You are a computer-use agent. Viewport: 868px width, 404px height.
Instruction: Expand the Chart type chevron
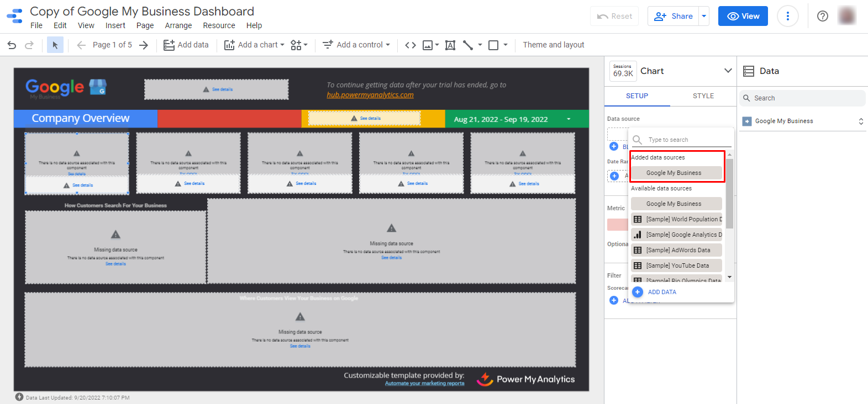pos(728,71)
